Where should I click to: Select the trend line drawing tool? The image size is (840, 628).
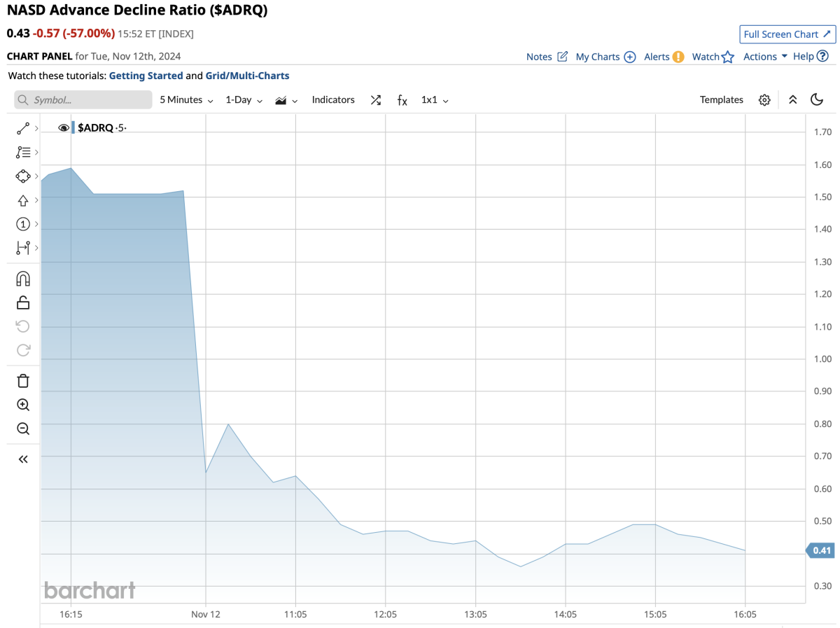(x=22, y=128)
